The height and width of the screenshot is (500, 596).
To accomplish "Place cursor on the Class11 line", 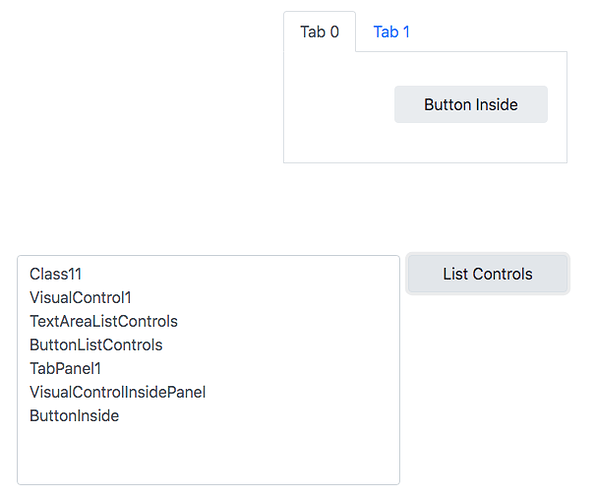I will click(x=56, y=274).
